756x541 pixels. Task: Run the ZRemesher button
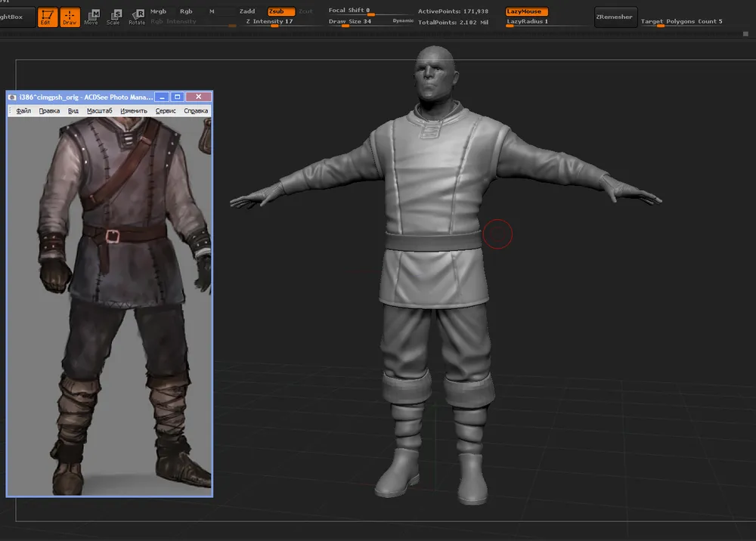(x=615, y=17)
